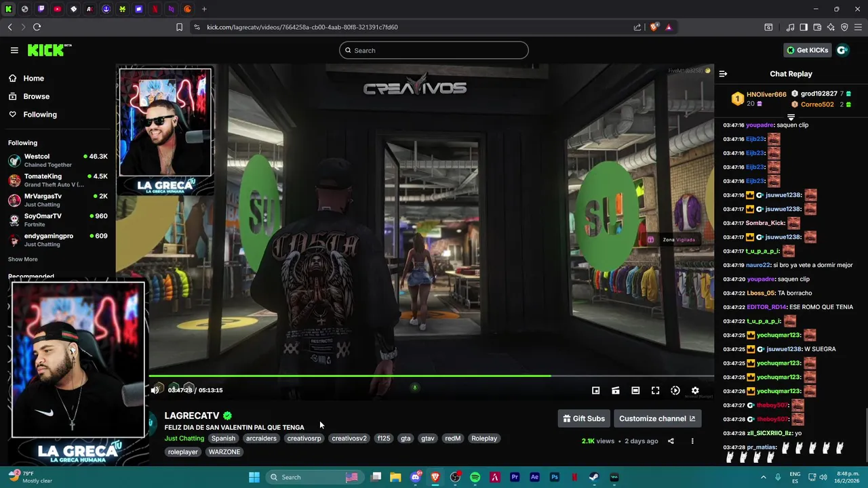Open Spotify from the taskbar
868x488 pixels.
[475, 477]
